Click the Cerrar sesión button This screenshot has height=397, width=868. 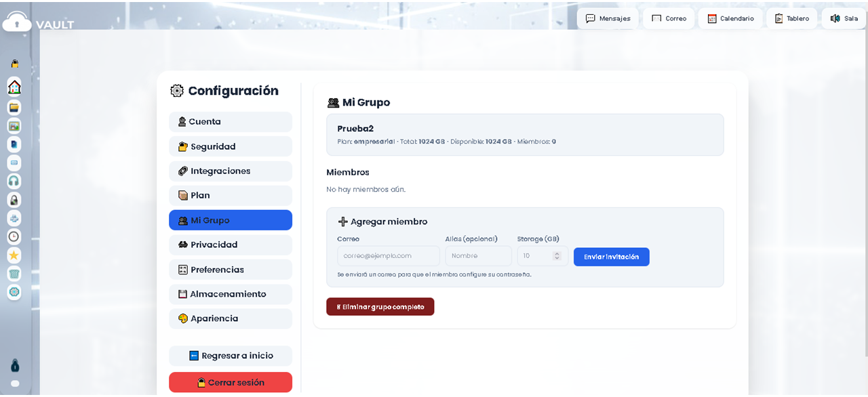click(x=231, y=382)
